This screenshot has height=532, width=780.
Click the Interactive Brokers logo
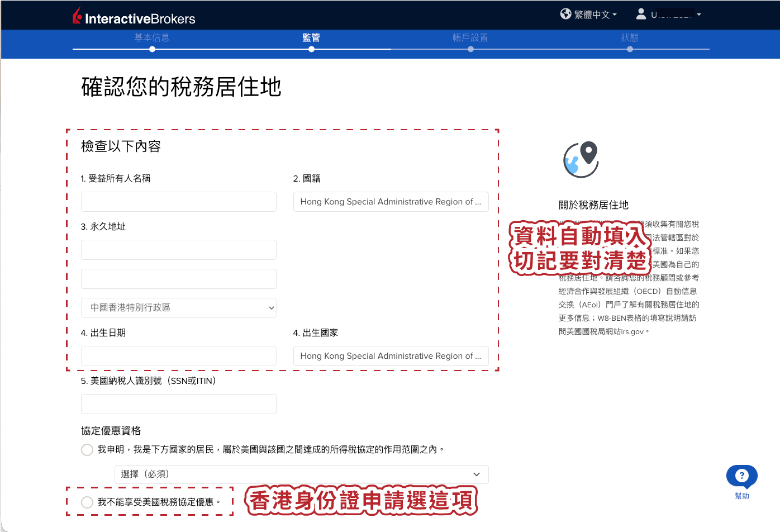[134, 16]
